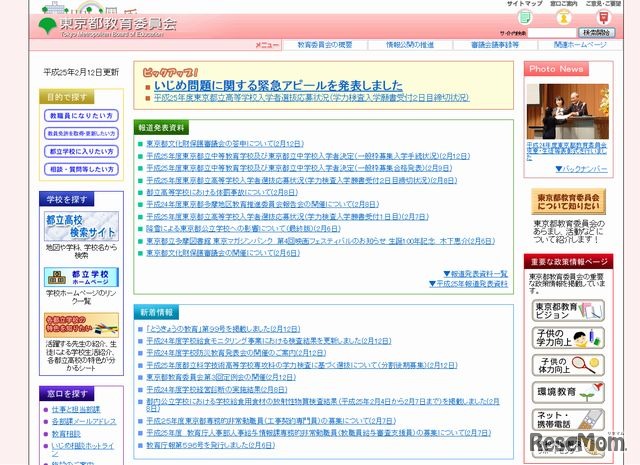This screenshot has height=465, width=640.
Task: Open 都立高等学校における体罰事故について link
Action: (222, 192)
